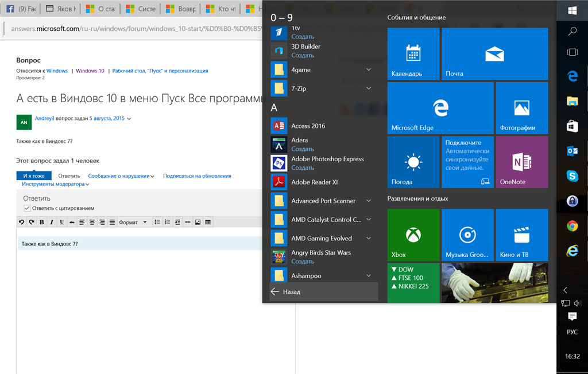Open the Погода weather tile
The image size is (588, 374).
tap(413, 162)
